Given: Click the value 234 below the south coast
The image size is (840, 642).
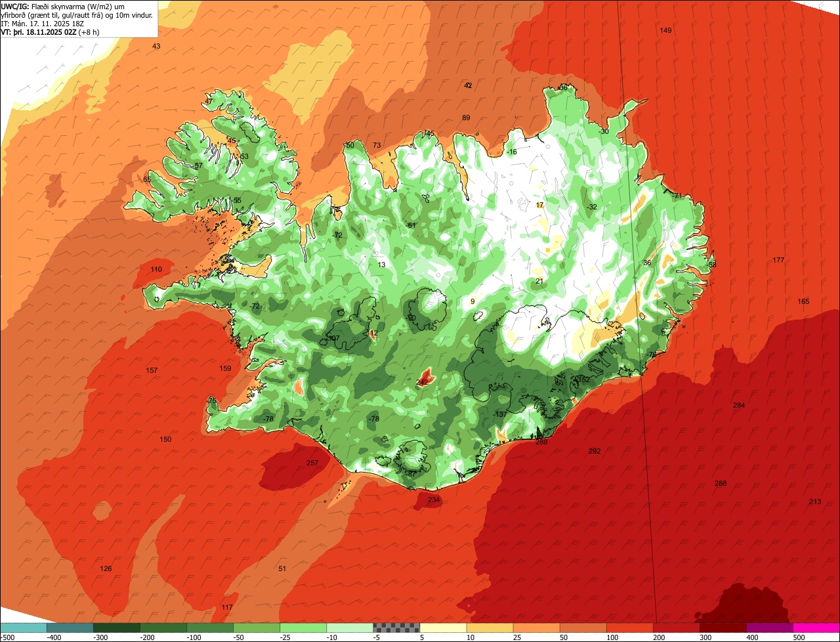Looking at the screenshot, I should 434,500.
